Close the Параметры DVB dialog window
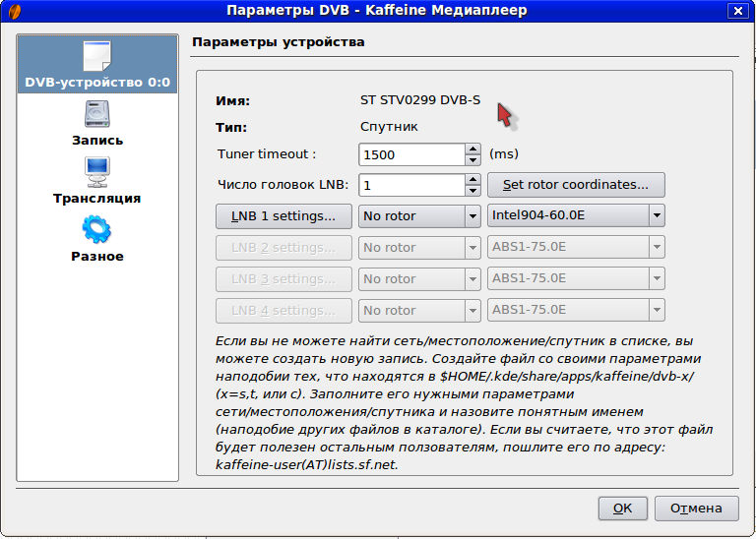756x539 pixels. click(x=737, y=11)
